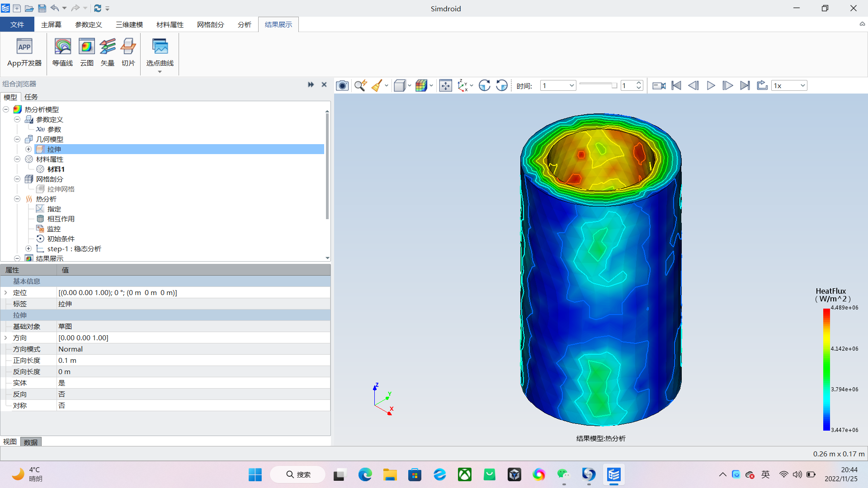868x488 pixels.
Task: Open the 时间 time dropdown
Action: click(558, 85)
